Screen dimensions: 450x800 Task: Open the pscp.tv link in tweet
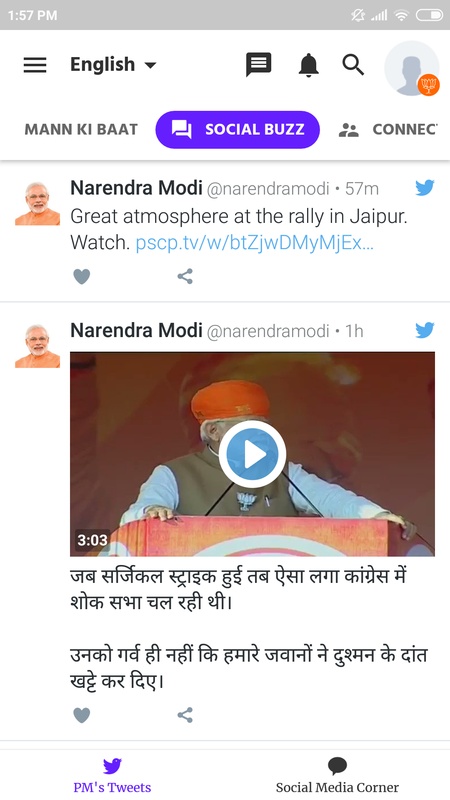point(255,243)
